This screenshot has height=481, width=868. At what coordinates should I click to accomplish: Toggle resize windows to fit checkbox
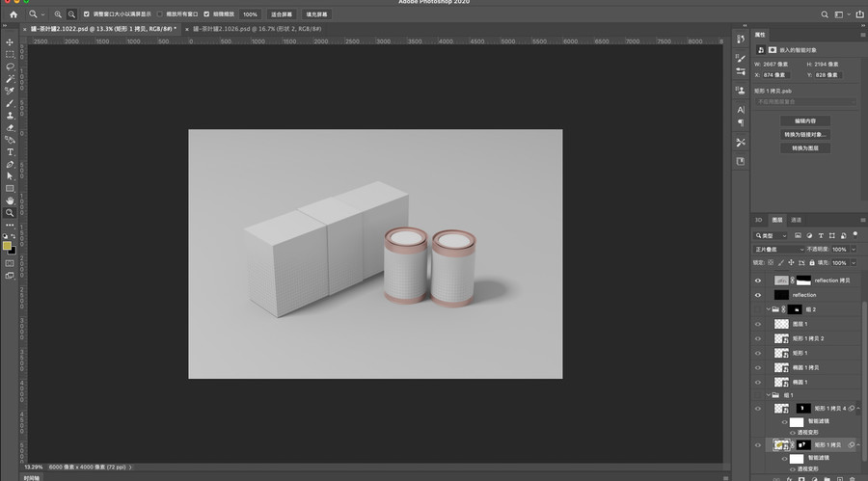[x=87, y=14]
